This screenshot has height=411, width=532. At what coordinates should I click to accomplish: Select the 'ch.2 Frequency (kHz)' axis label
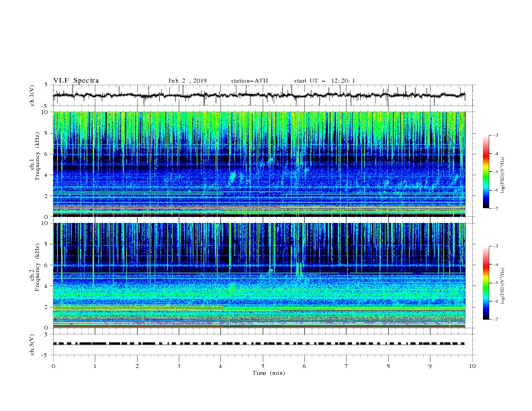coord(35,267)
